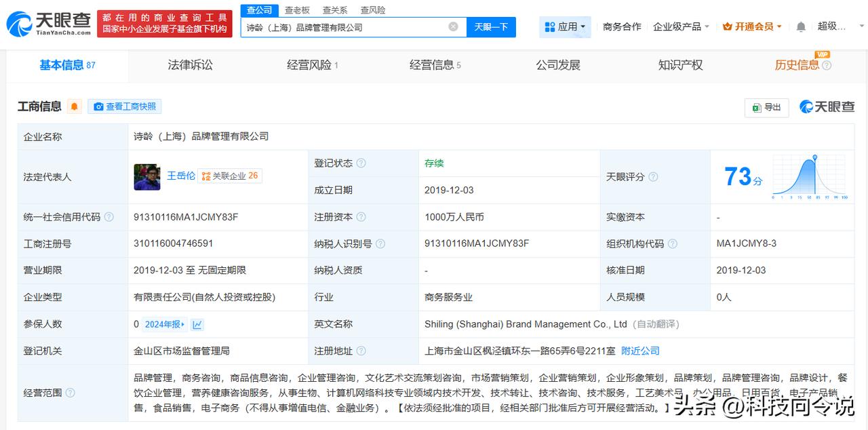The image size is (868, 430).
Task: Expand the 2024年报 year dropdown
Action: coord(165,324)
